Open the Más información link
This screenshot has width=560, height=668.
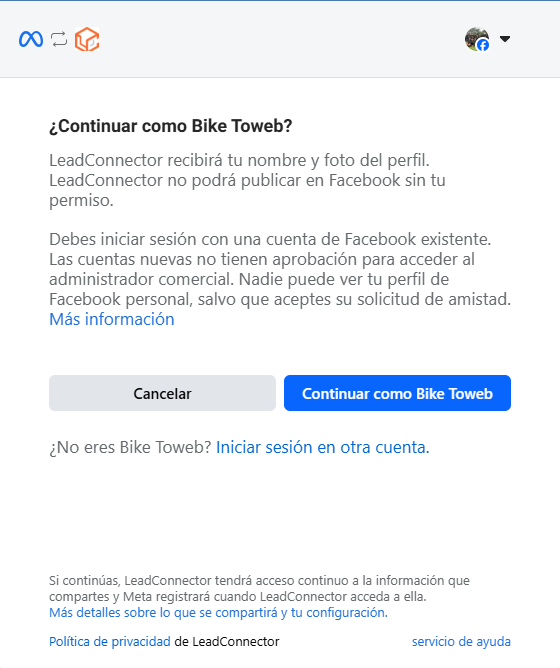point(112,319)
